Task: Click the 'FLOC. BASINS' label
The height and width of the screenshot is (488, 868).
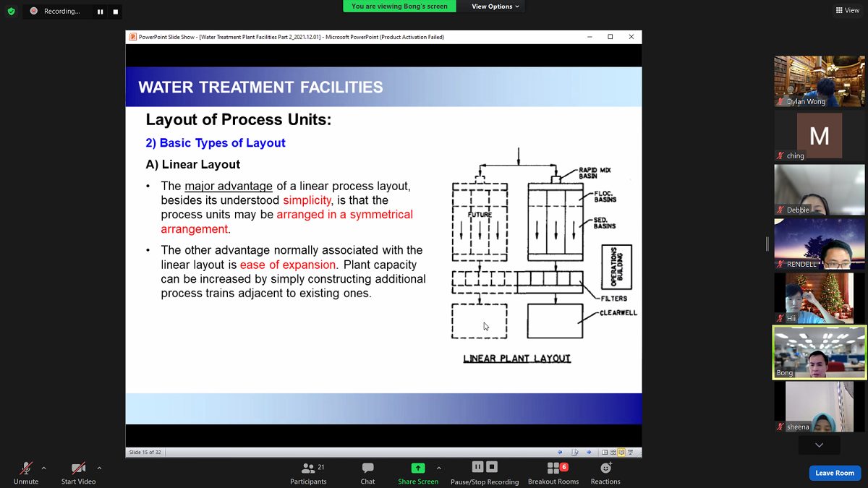Action: pos(605,197)
